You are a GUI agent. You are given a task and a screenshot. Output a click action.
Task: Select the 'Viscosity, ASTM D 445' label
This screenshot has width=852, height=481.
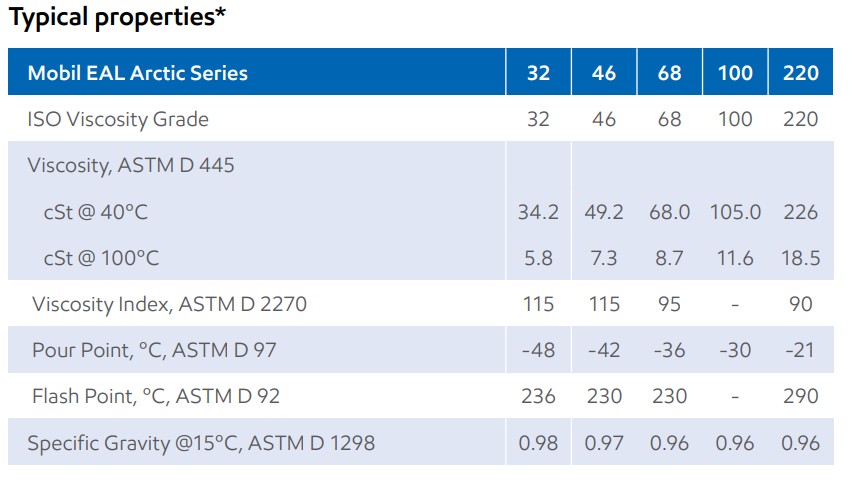click(131, 165)
